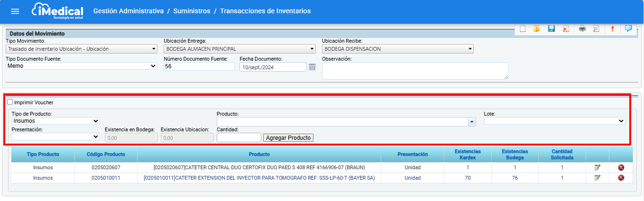Viewport: 644px width, 201px height.
Task: Click the red exclamation mark icon
Action: tap(612, 28)
